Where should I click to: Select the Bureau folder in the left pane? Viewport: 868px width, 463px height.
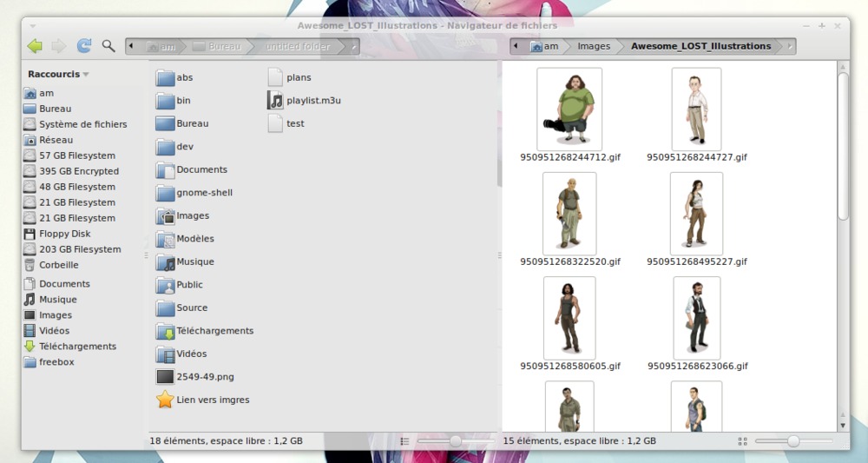(182, 123)
